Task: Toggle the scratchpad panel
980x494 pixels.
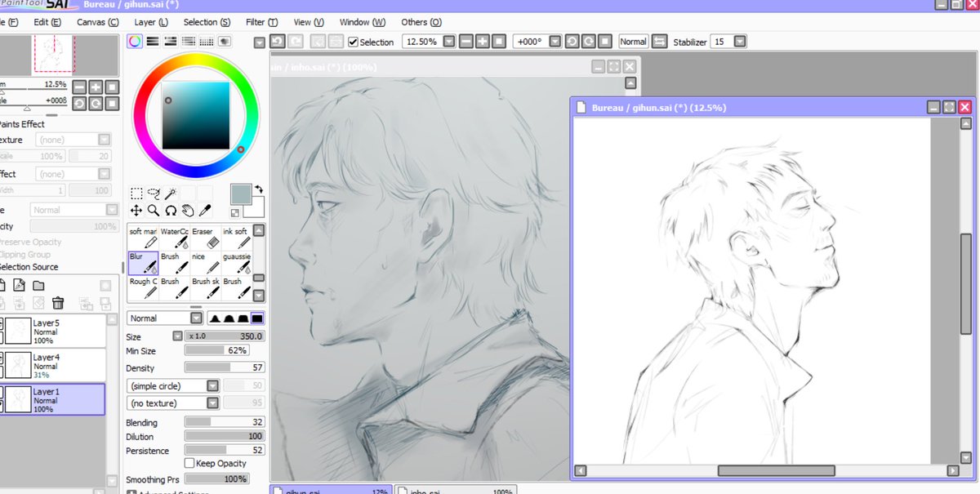Action: [x=224, y=42]
